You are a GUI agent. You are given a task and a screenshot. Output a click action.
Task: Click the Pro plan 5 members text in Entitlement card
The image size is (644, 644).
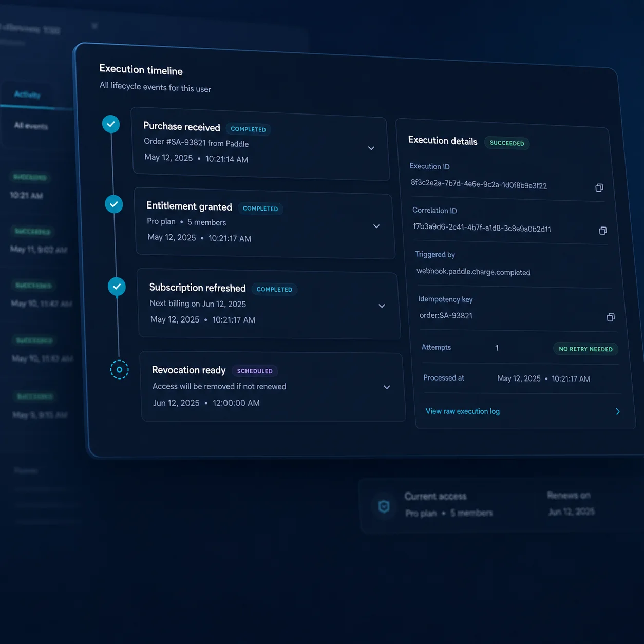pos(186,222)
